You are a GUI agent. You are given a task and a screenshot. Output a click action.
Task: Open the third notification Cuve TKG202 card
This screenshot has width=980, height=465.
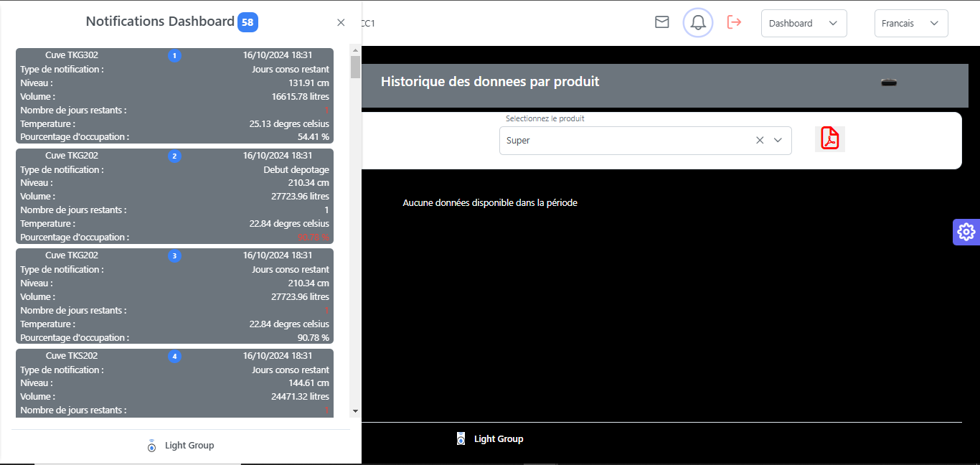pyautogui.click(x=174, y=296)
